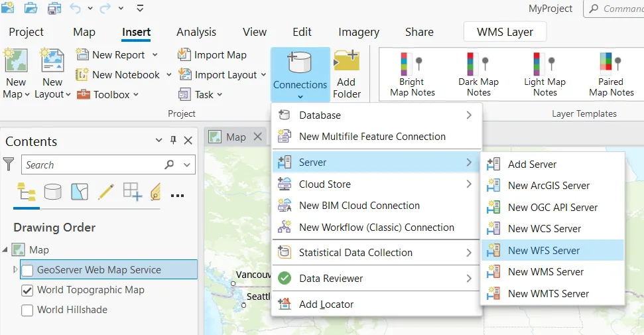Choose New Multifile Feature Connection
The width and height of the screenshot is (644, 335).
point(376,137)
